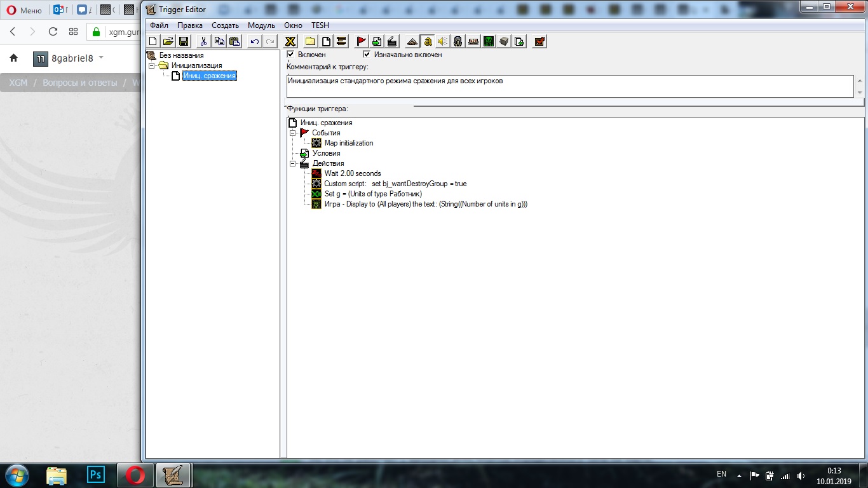
Task: Click the Copy toolbar icon
Action: (219, 41)
